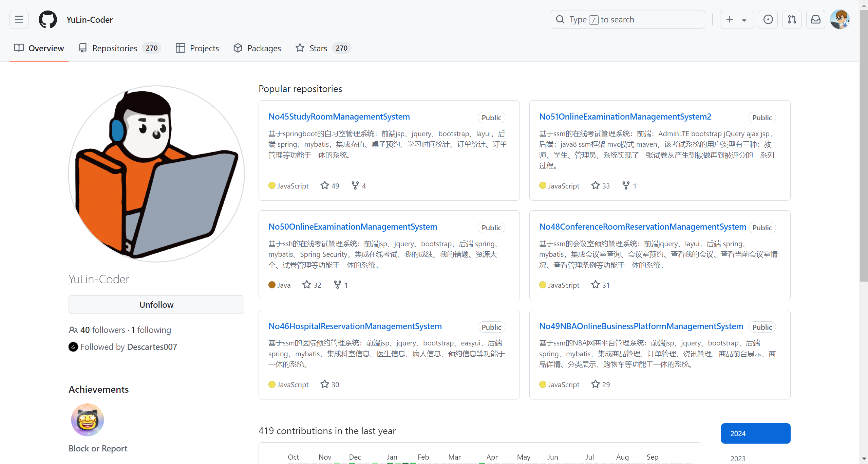Screen dimensions: 868x464
Task: Open No46HospitalReservationManagementSystem repository
Action: [355, 326]
